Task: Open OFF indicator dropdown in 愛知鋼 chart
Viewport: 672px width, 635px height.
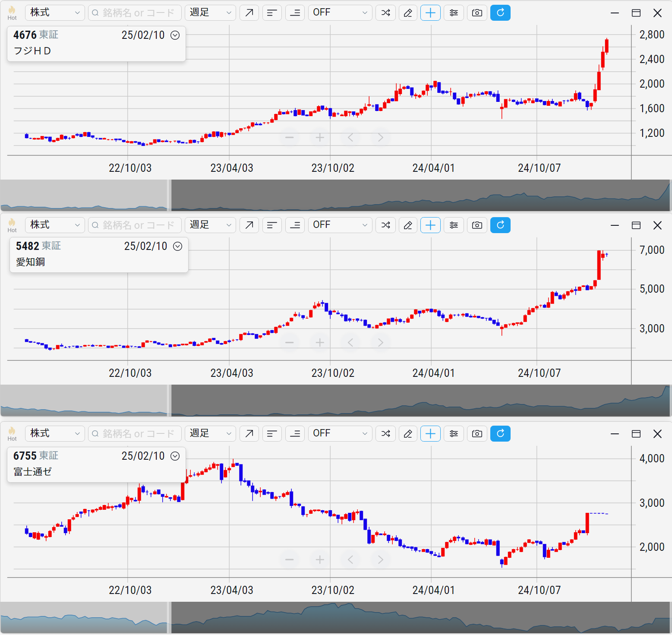Action: point(340,225)
